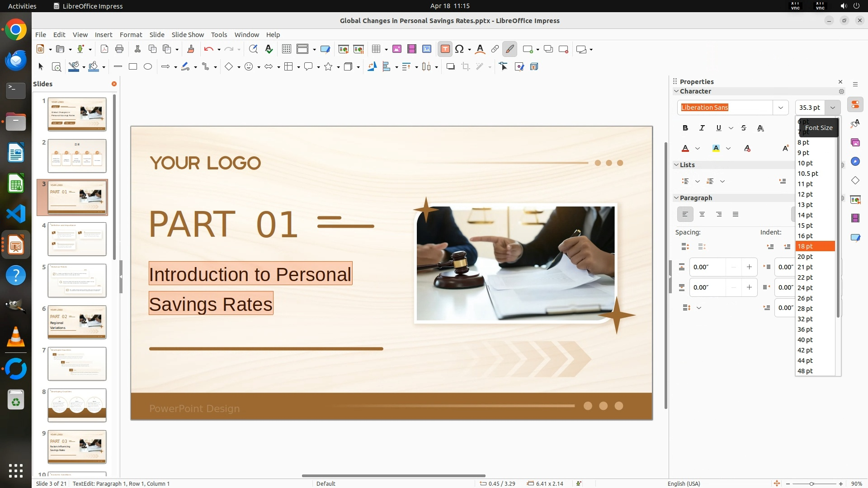The image size is (868, 488).
Task: Click the Italic formatting icon
Action: point(702,128)
